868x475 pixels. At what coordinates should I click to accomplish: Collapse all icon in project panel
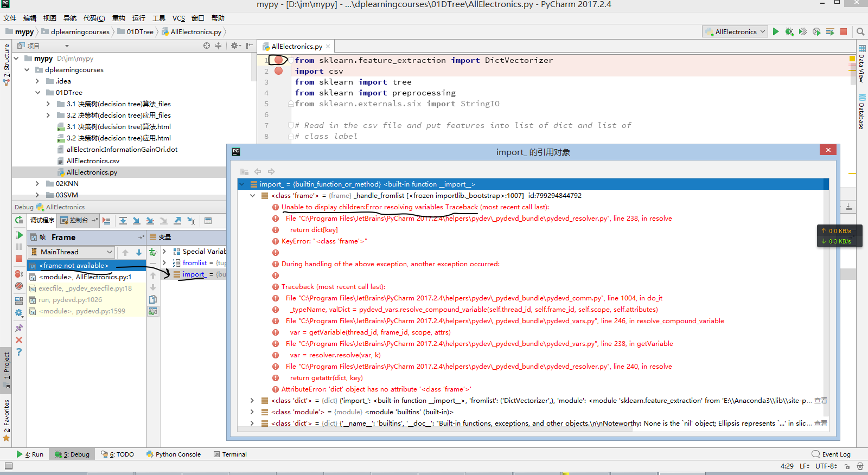(218, 46)
